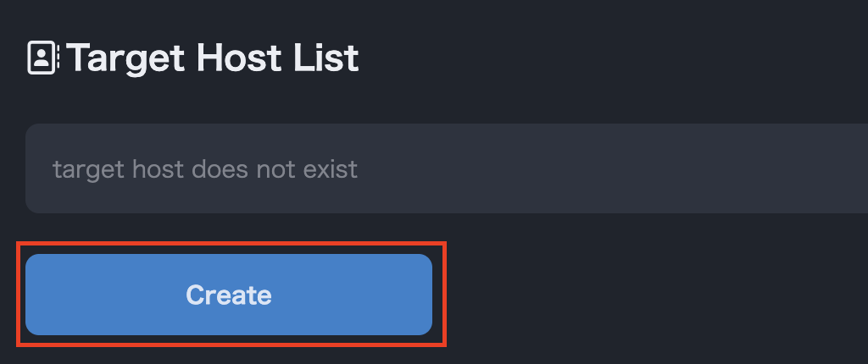This screenshot has width=868, height=364.
Task: Tap the host list contact-card icon
Action: point(42,58)
